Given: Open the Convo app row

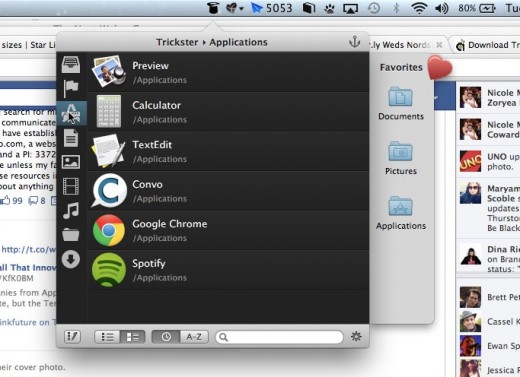Looking at the screenshot, I should pos(228,191).
